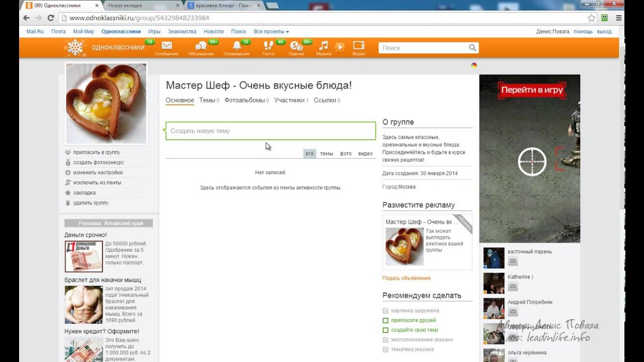
Task: Click удалить группу option
Action: (x=91, y=203)
